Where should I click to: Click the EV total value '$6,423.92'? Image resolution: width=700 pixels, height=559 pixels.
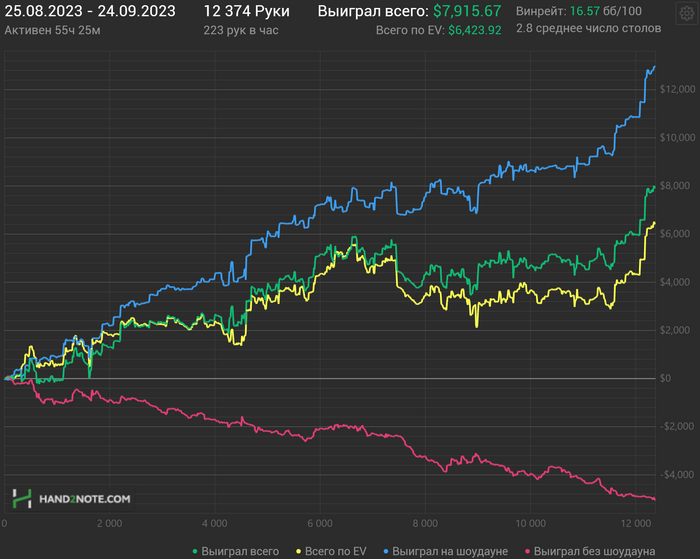tap(475, 30)
